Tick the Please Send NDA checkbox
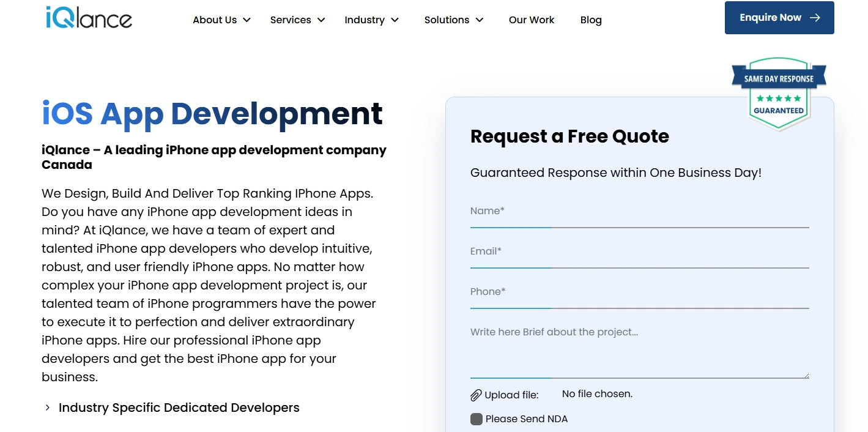This screenshot has width=868, height=432. 477,419
